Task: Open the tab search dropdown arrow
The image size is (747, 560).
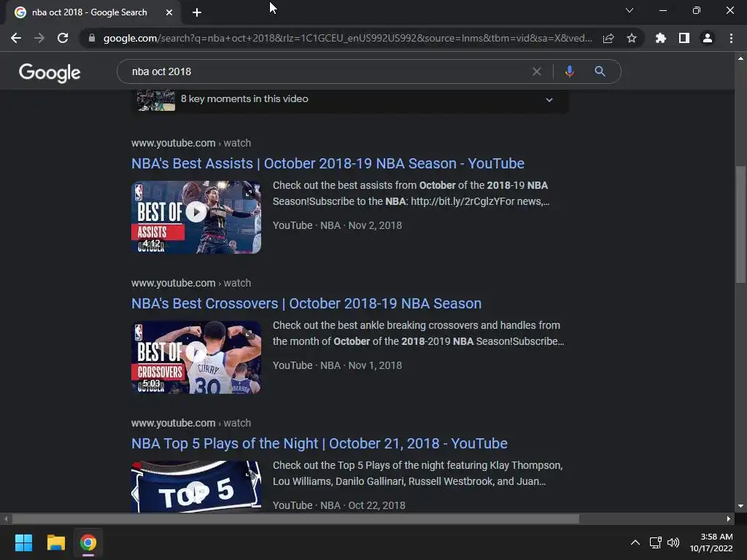Action: coord(630,10)
